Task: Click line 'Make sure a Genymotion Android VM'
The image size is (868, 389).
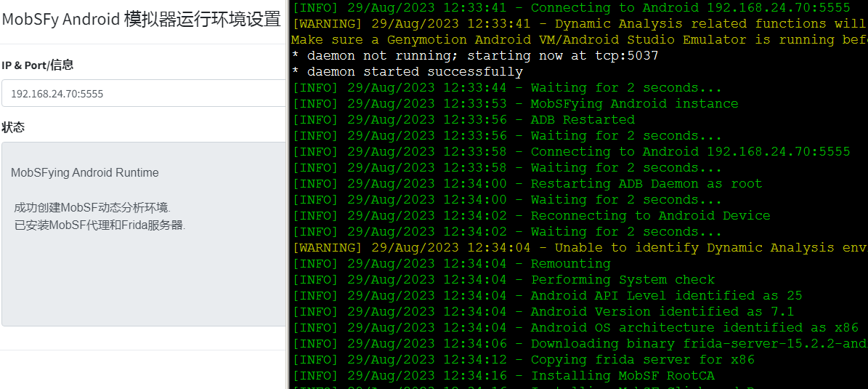Action: tap(580, 40)
